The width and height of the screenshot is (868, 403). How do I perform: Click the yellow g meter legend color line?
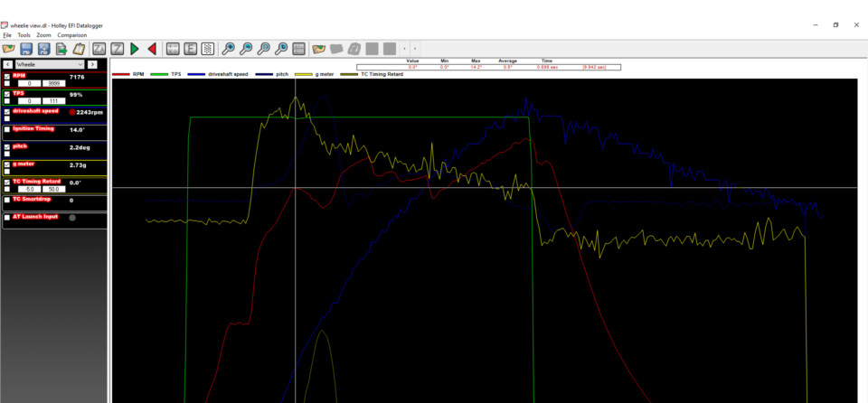click(304, 74)
